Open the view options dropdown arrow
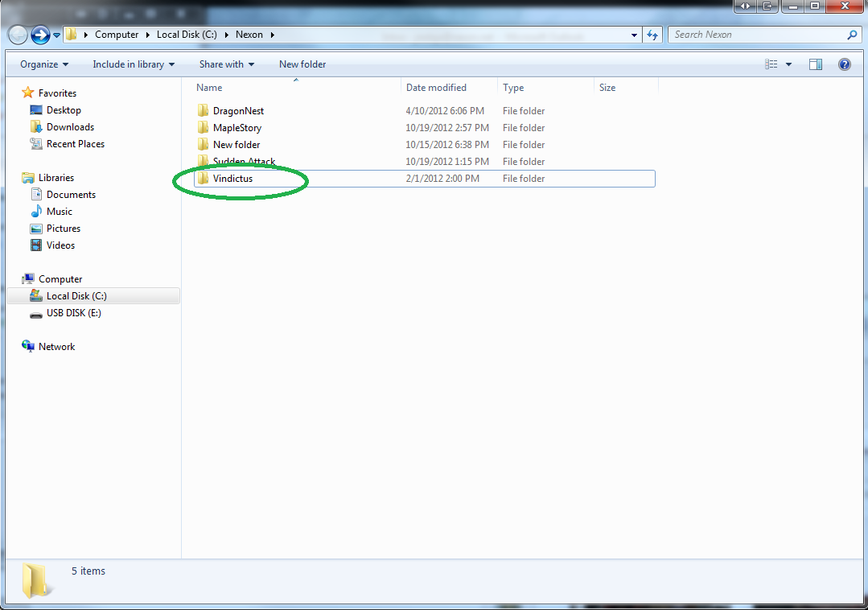 pos(789,64)
